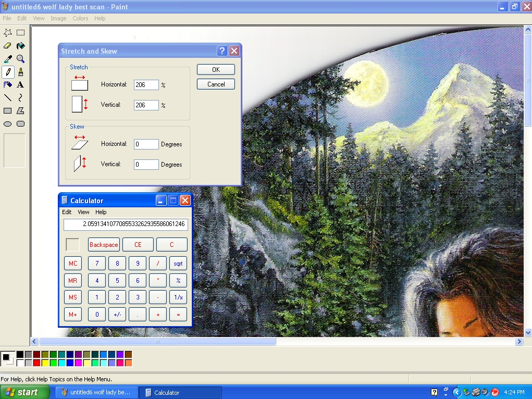Click the 5 key on Calculator
532x399 pixels.
pos(117,281)
